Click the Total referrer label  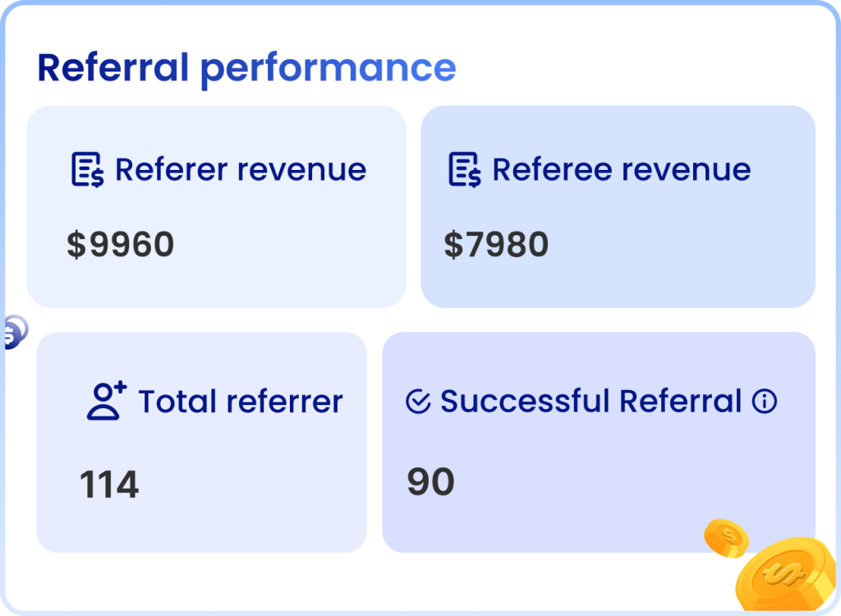pyautogui.click(x=241, y=402)
